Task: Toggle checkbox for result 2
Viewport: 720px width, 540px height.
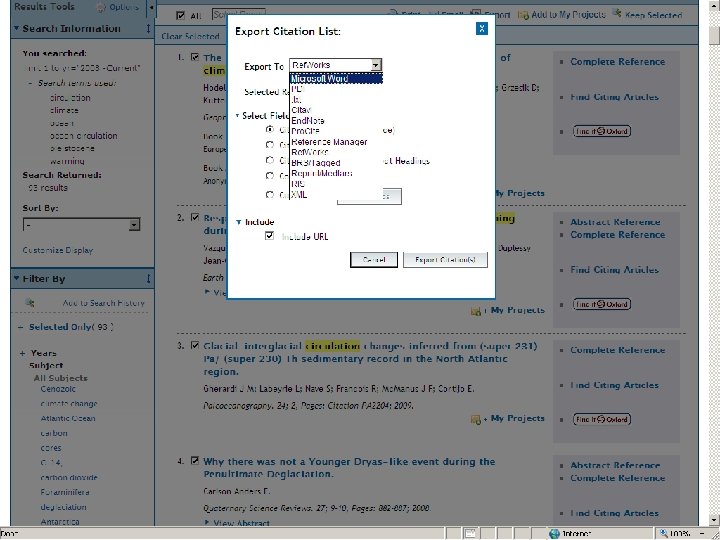Action: coord(195,217)
